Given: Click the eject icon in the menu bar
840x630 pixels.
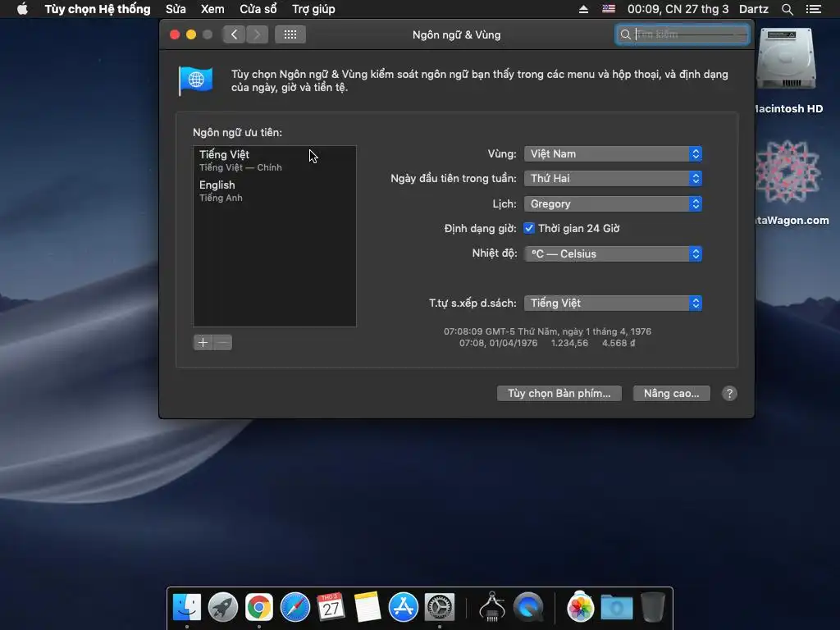Looking at the screenshot, I should pos(583,9).
